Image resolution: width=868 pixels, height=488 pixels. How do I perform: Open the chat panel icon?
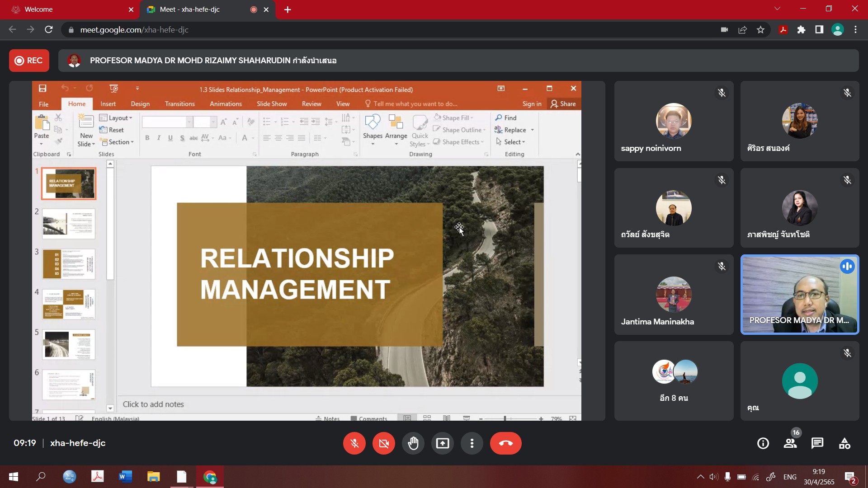817,443
